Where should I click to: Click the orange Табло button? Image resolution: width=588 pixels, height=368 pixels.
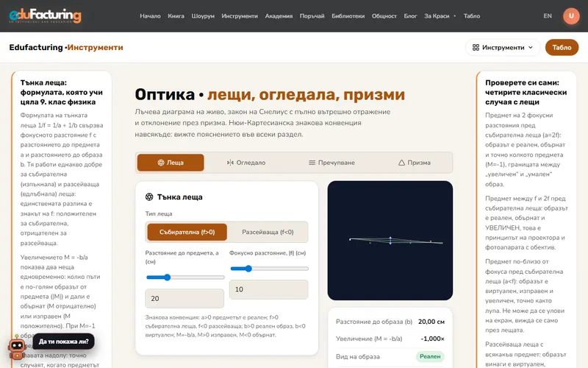pyautogui.click(x=562, y=47)
